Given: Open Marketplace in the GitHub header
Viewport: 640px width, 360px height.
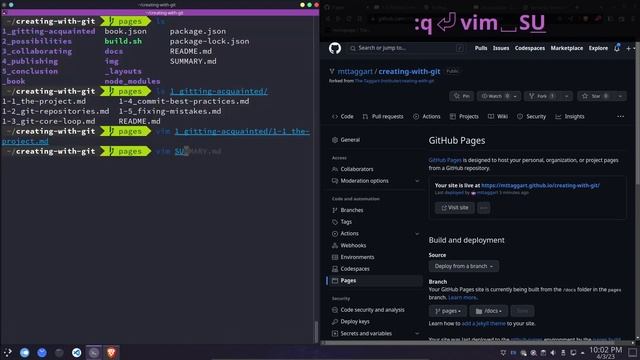Looking at the screenshot, I should point(567,48).
